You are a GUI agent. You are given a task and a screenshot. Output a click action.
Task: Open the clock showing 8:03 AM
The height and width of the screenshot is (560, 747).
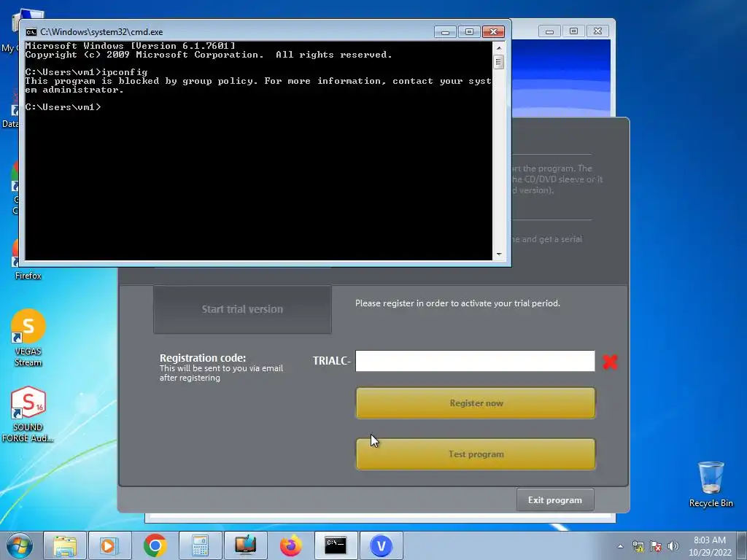coord(710,546)
